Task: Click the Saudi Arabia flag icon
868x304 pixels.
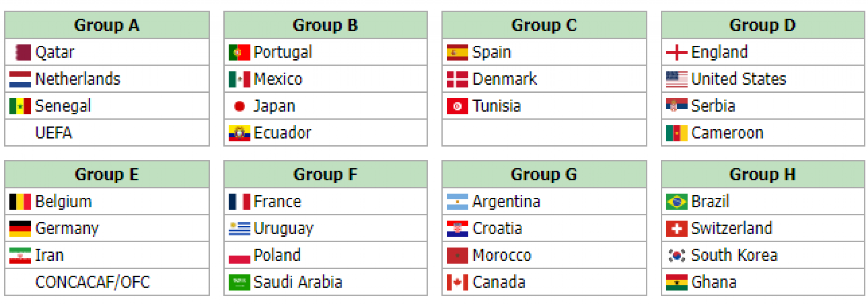Action: (x=239, y=282)
